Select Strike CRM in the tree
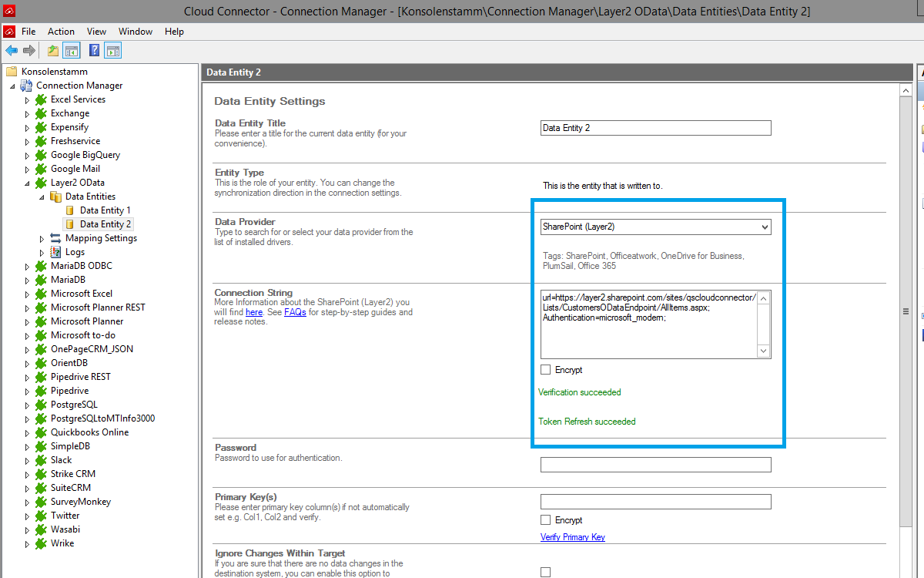 point(73,474)
